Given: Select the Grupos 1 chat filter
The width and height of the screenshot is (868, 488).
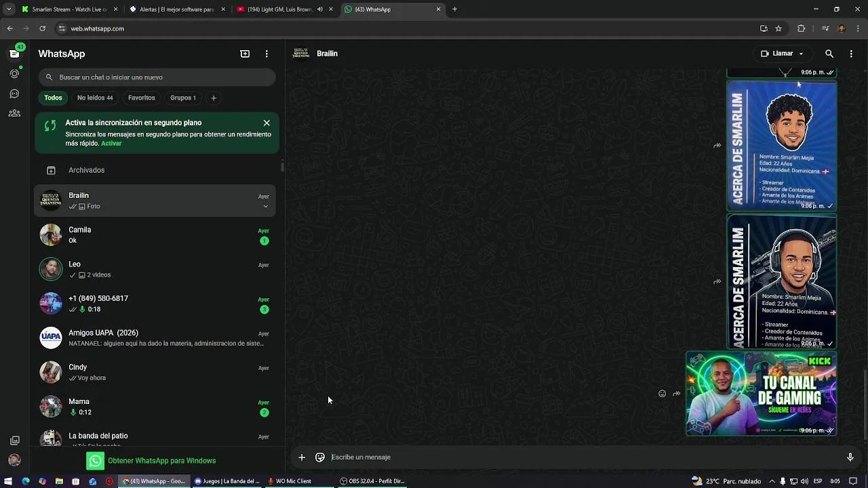Looking at the screenshot, I should click(x=183, y=98).
